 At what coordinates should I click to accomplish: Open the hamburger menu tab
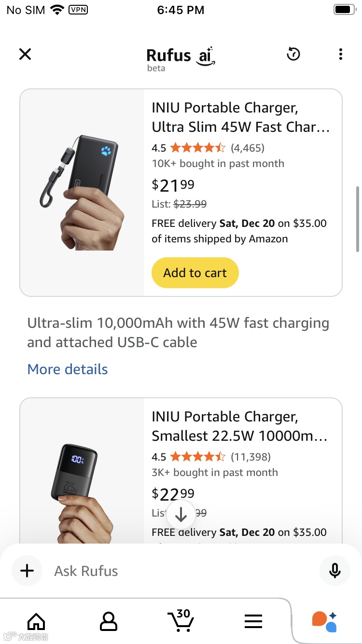pyautogui.click(x=253, y=621)
